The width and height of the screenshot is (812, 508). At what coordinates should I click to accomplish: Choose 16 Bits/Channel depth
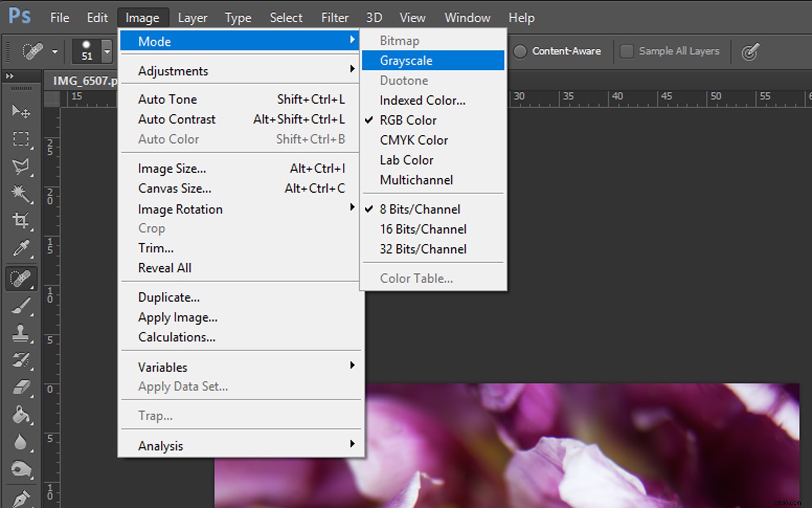coord(423,229)
